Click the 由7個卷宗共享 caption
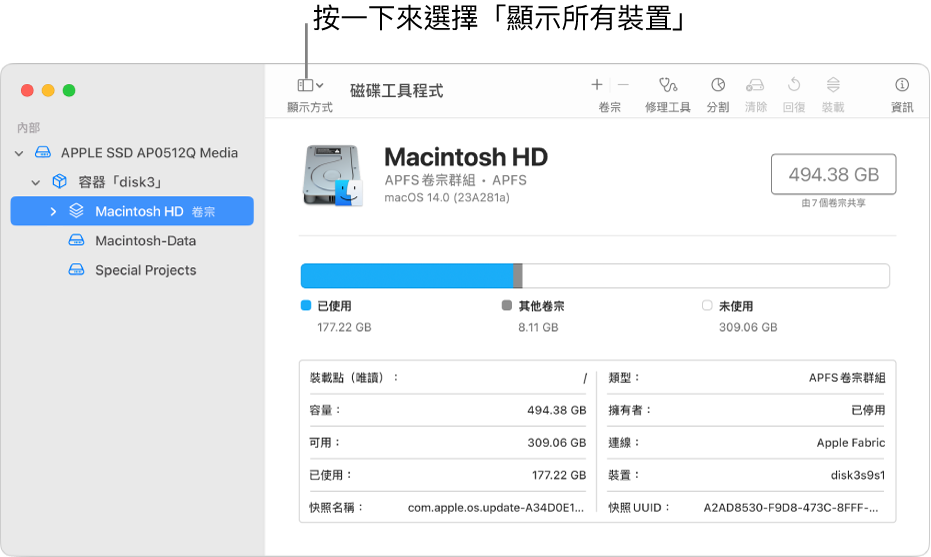Screen dimensions: 931x557 (x=833, y=203)
